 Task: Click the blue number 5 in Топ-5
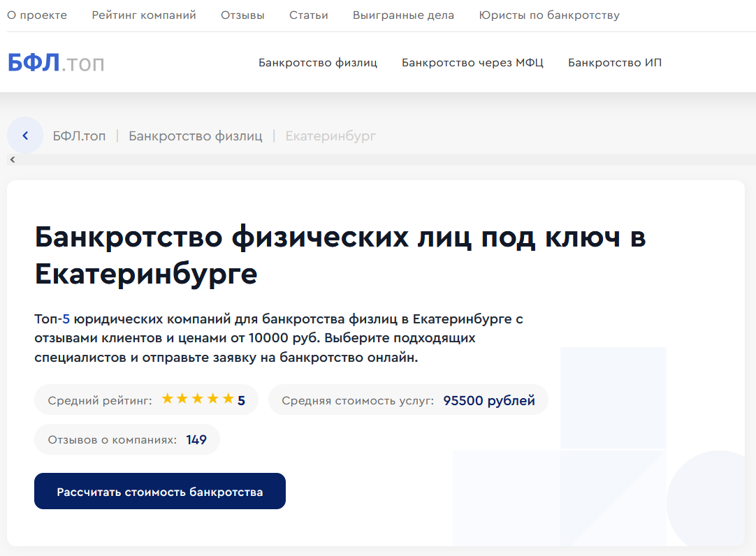66,319
